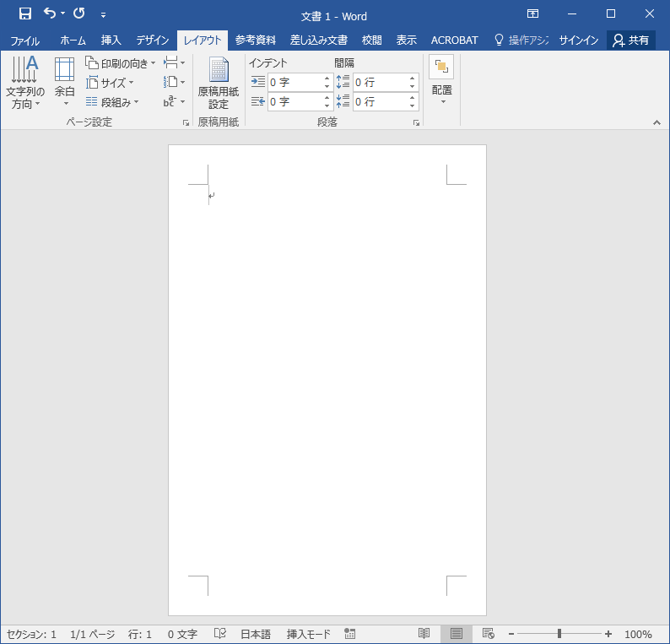This screenshot has width=670, height=644.
Task: Click the サインイン sign-in link
Action: point(579,40)
